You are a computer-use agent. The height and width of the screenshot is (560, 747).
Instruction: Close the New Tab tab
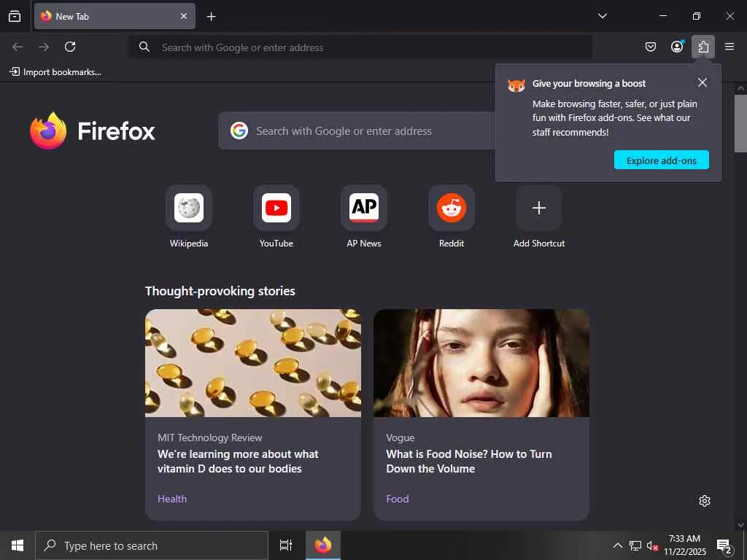click(x=184, y=16)
